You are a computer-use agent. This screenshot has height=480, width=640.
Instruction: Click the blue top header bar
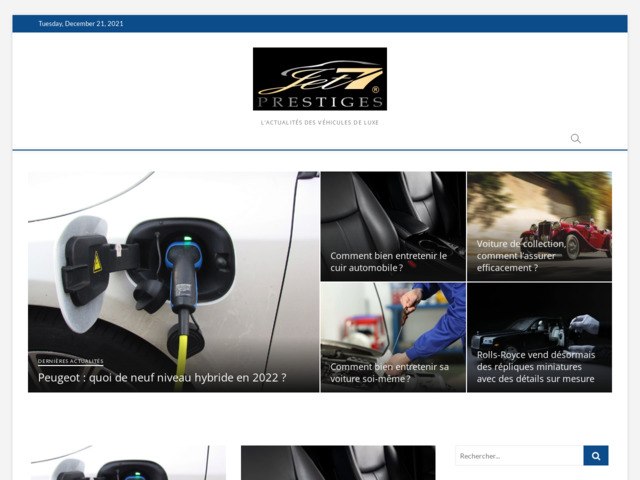pos(400,24)
